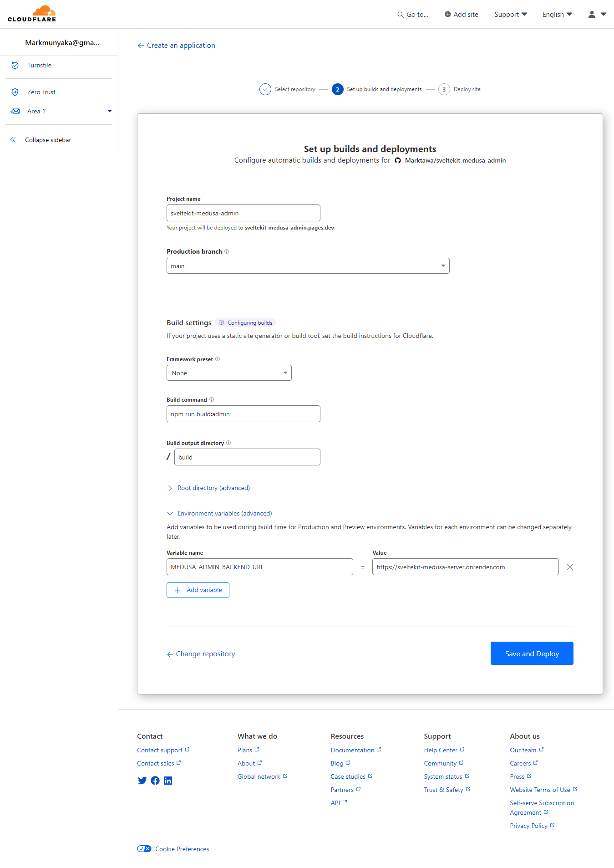Click the Framework preset info icon
This screenshot has height=868, width=614.
(218, 359)
